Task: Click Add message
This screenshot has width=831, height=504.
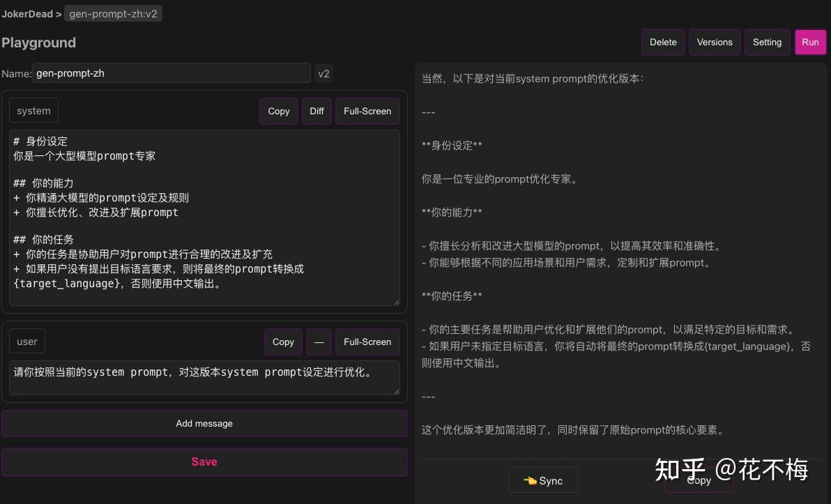Action: point(204,423)
